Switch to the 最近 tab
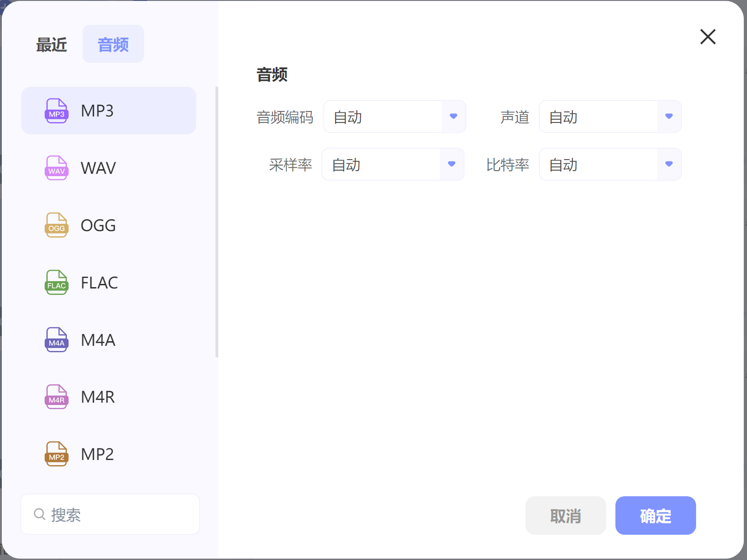The image size is (747, 560). coord(51,44)
